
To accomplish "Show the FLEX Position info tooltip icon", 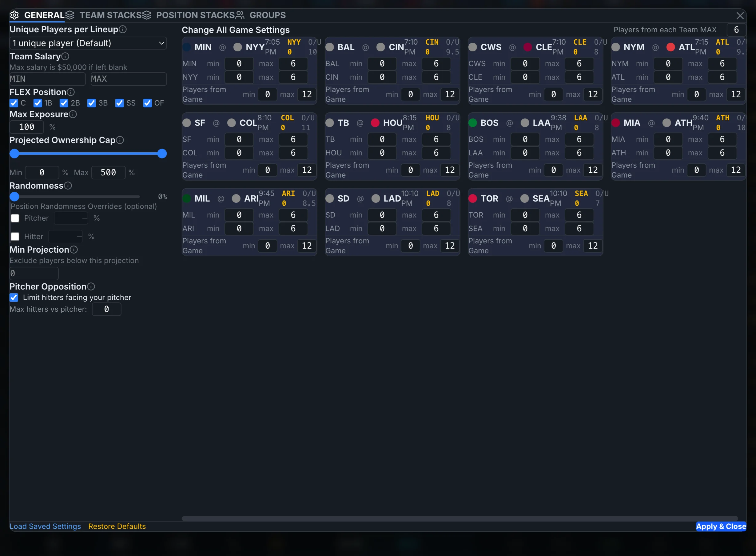I will point(71,92).
